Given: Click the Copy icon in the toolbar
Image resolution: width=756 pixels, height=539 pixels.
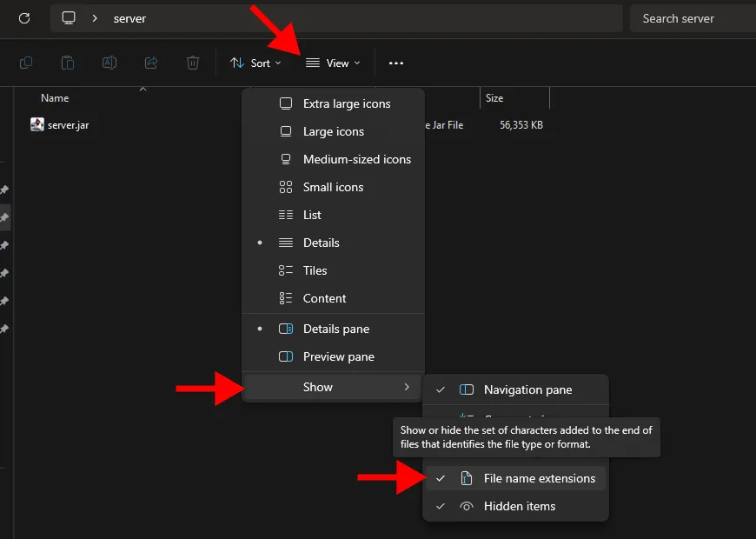Looking at the screenshot, I should click(26, 63).
